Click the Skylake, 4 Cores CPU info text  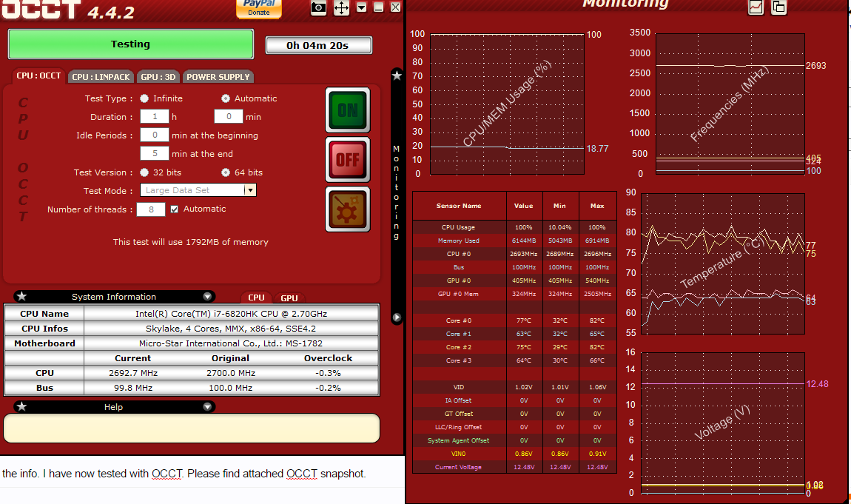pyautogui.click(x=231, y=328)
